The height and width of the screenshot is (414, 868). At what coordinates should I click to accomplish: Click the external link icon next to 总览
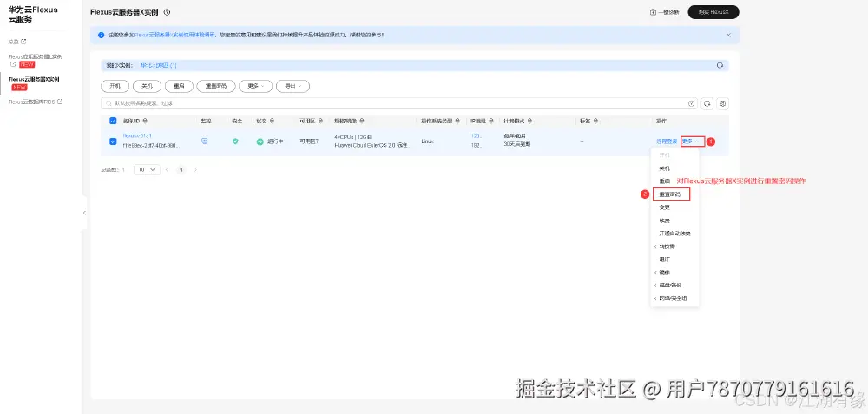[23, 42]
